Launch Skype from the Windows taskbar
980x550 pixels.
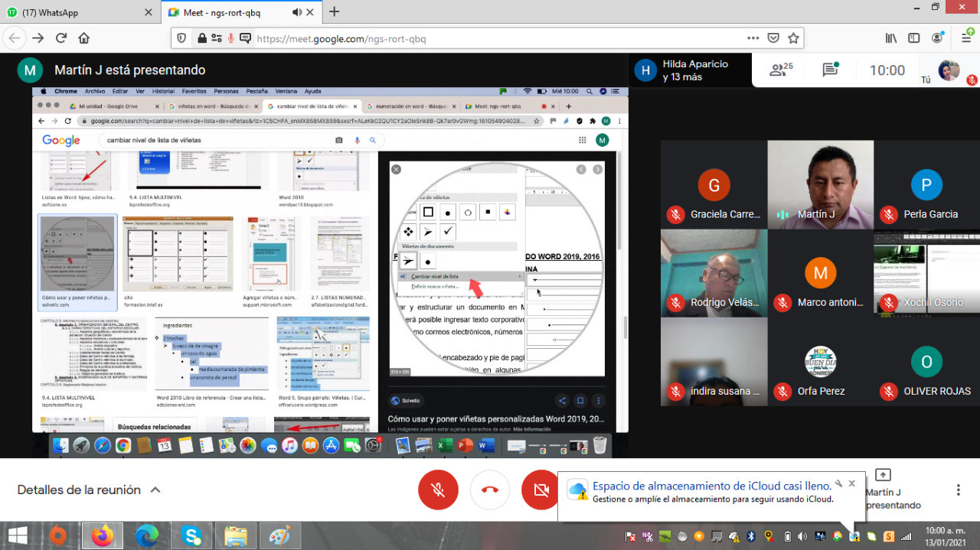coord(191,535)
